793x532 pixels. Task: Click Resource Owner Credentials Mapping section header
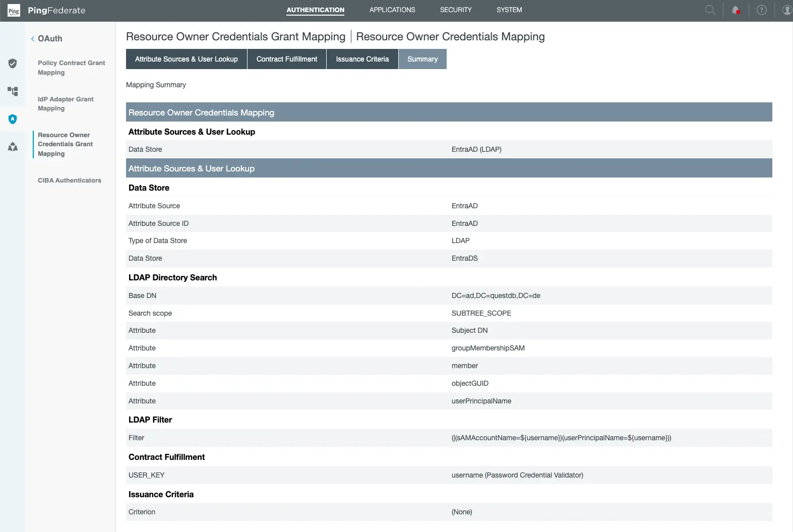449,112
